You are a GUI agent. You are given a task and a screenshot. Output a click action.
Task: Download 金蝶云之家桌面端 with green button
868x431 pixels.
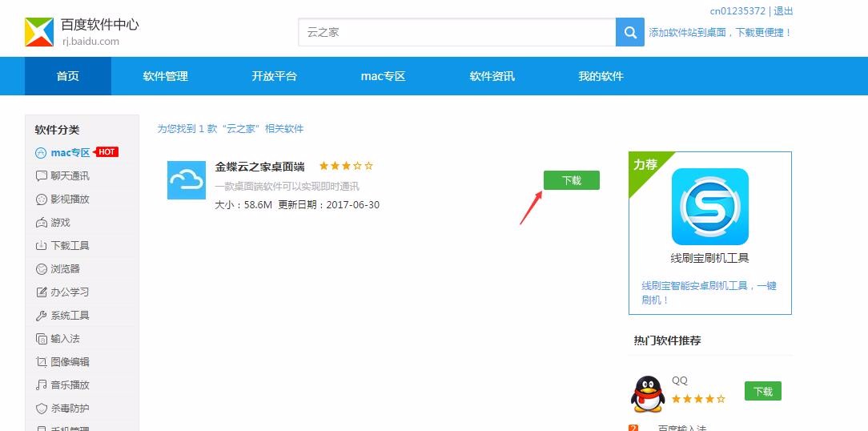tap(571, 180)
